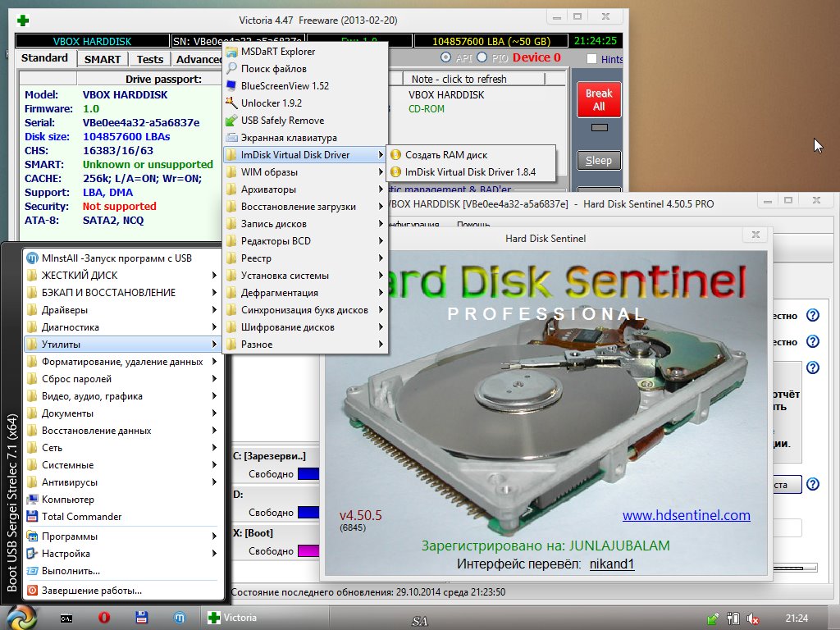This screenshot has width=840, height=630.
Task: Click green USB safely remove tray icon
Action: (713, 619)
